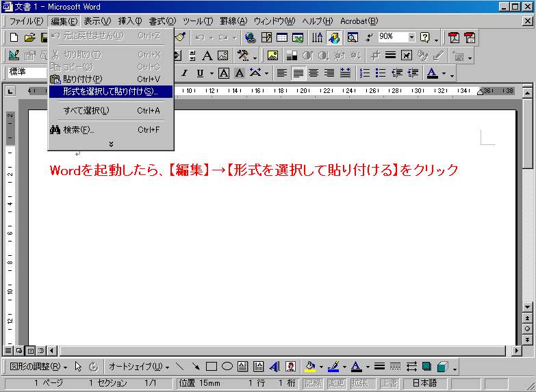Image resolution: width=536 pixels, height=392 pixels.
Task: Click the 3-D style icon
Action: (x=443, y=367)
